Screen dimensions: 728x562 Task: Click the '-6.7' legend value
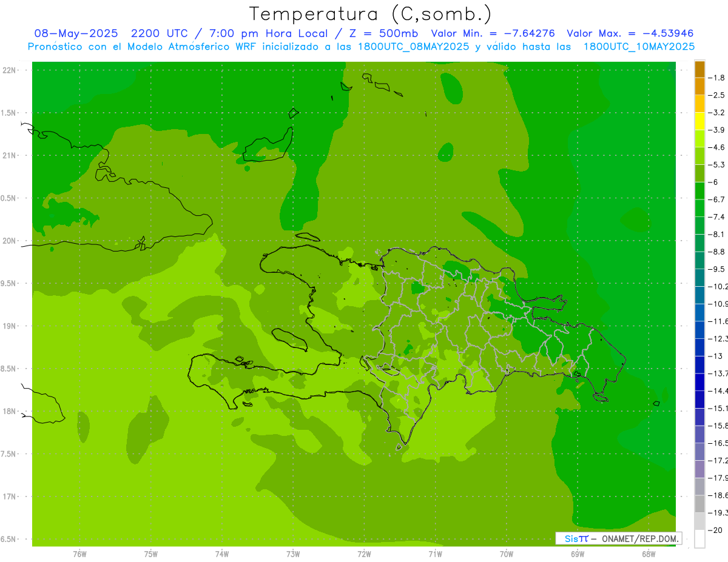point(716,199)
